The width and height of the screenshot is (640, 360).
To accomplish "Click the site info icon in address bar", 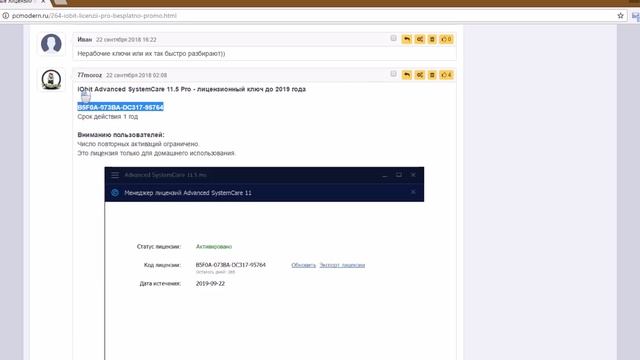I will coord(6,16).
